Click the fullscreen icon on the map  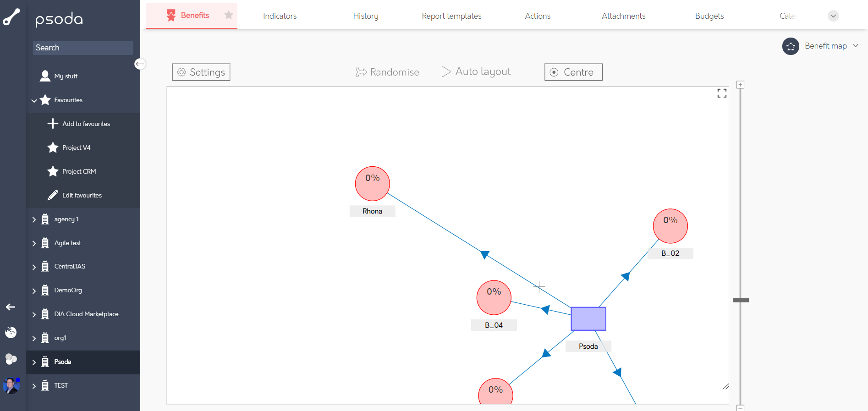(x=722, y=93)
